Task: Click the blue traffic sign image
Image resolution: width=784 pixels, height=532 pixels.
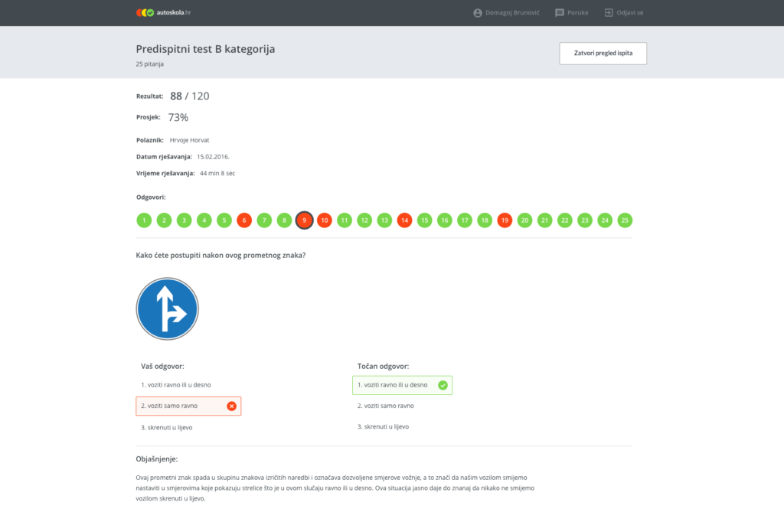Action: (x=167, y=308)
